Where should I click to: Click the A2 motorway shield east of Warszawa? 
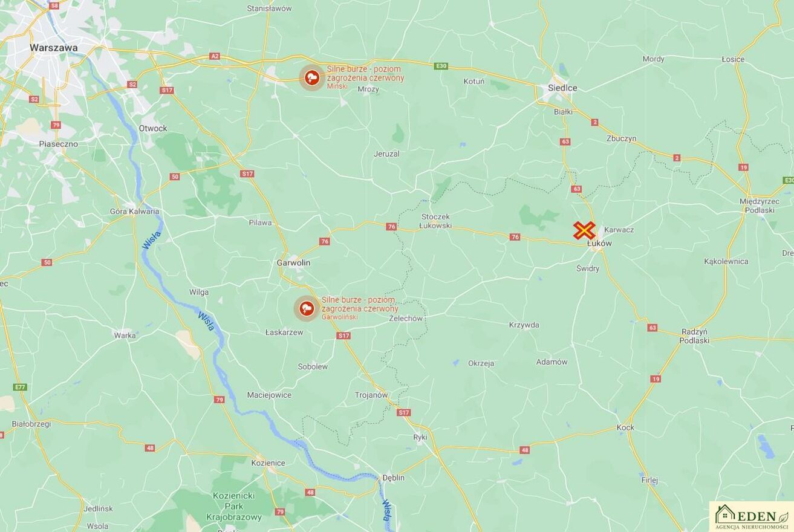(215, 56)
